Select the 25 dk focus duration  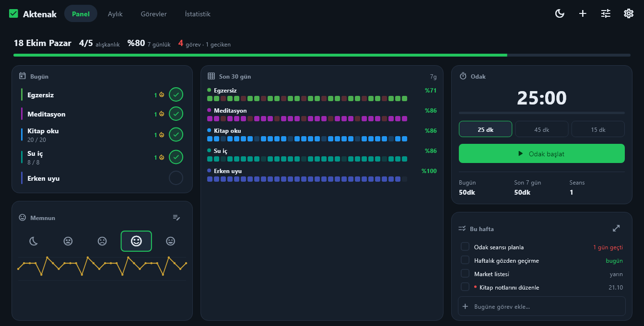point(485,129)
